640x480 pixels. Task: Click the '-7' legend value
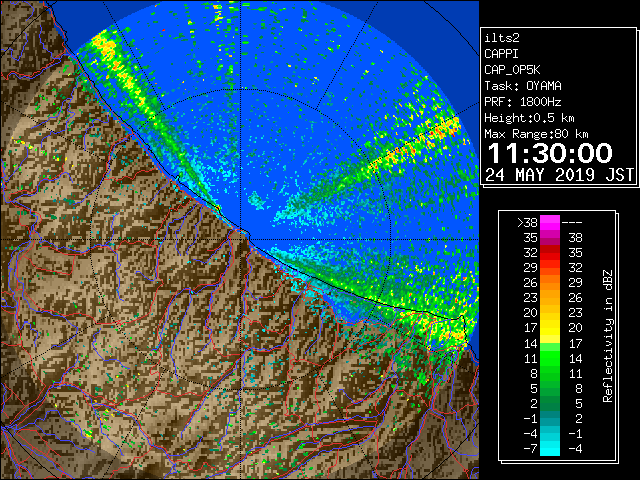[531, 448]
